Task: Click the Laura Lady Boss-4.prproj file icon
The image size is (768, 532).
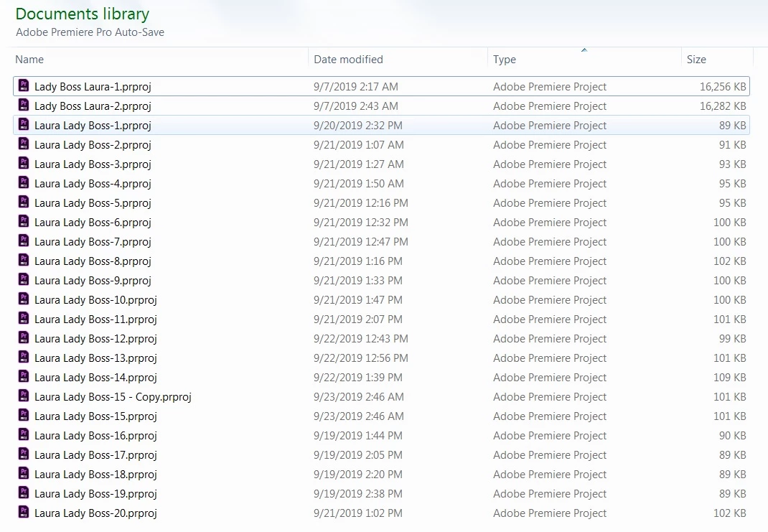Action: point(24,183)
